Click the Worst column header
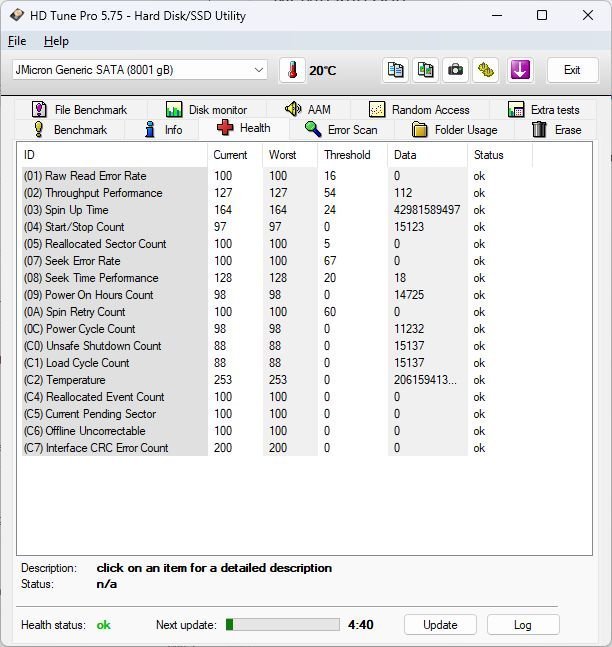The image size is (612, 647). tap(290, 155)
